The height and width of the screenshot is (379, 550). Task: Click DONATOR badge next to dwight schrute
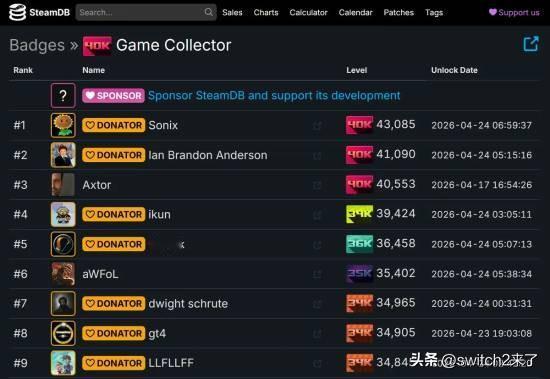point(113,304)
